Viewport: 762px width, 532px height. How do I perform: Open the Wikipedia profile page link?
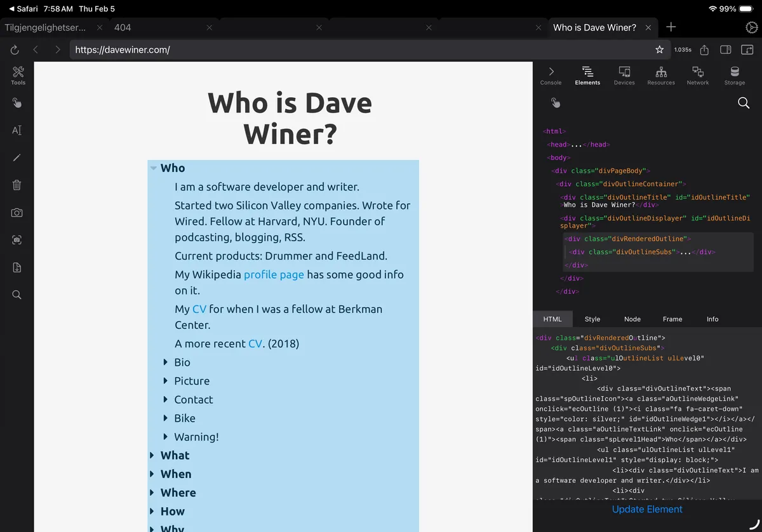(273, 274)
